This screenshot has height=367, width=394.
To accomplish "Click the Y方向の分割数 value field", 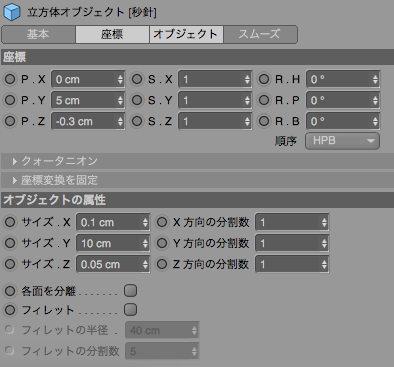I will pos(292,243).
